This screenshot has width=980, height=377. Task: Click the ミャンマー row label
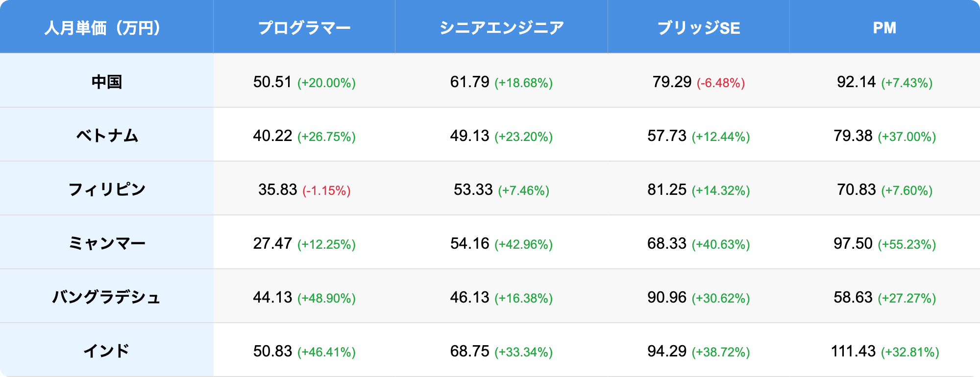[x=107, y=242]
